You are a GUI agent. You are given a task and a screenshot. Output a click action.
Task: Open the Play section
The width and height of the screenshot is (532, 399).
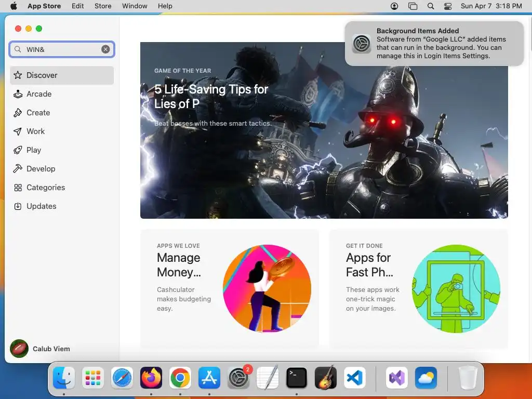coord(62,150)
